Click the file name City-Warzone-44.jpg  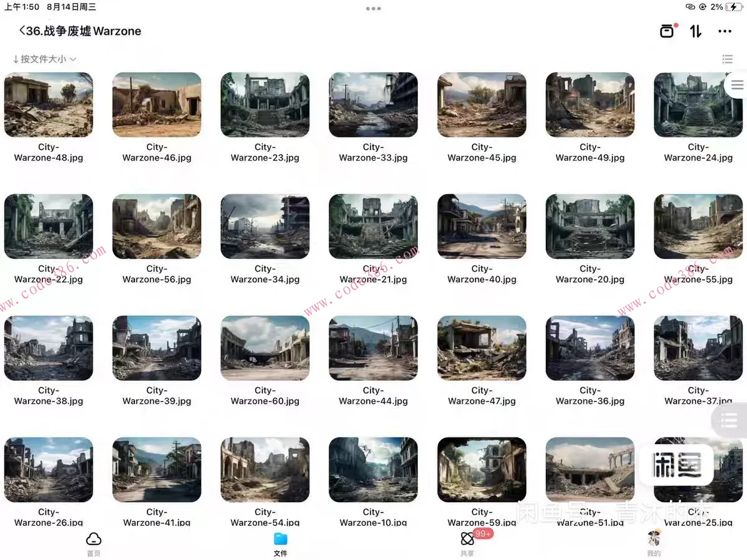[x=374, y=396]
